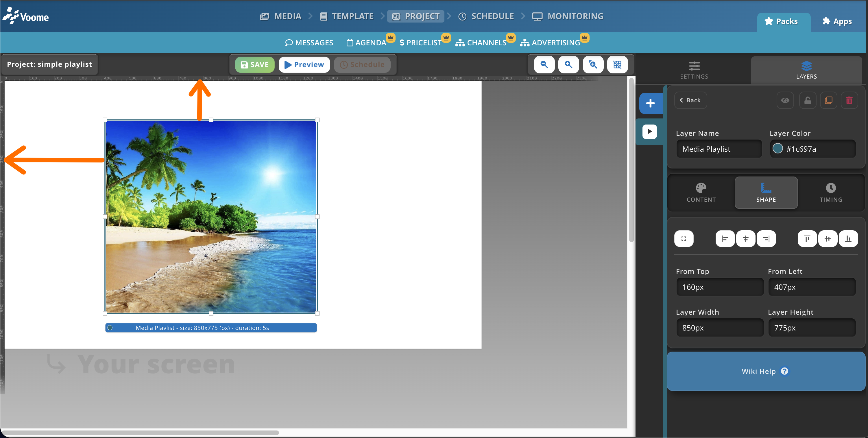Screen dimensions: 868x438
Task: Click the #1c697a color value field
Action: (x=812, y=149)
